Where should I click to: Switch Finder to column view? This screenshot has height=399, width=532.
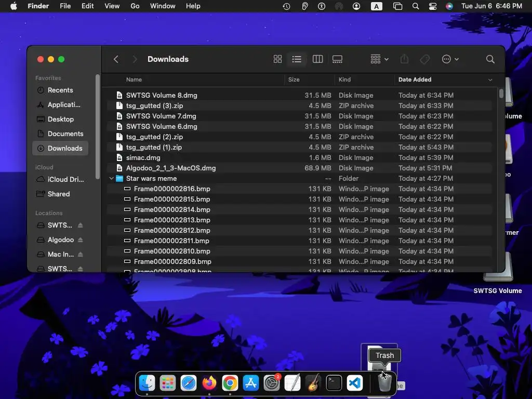[x=317, y=59]
